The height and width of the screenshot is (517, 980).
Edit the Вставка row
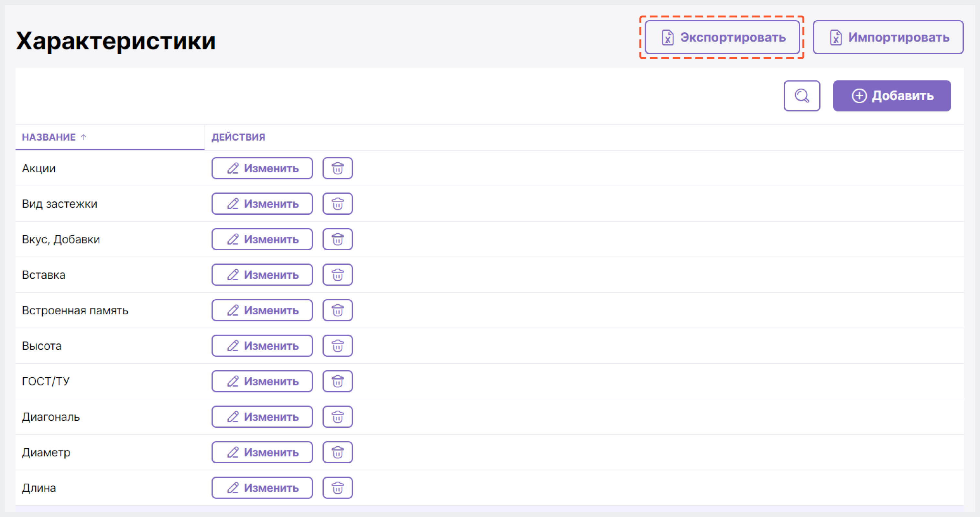[x=262, y=275]
